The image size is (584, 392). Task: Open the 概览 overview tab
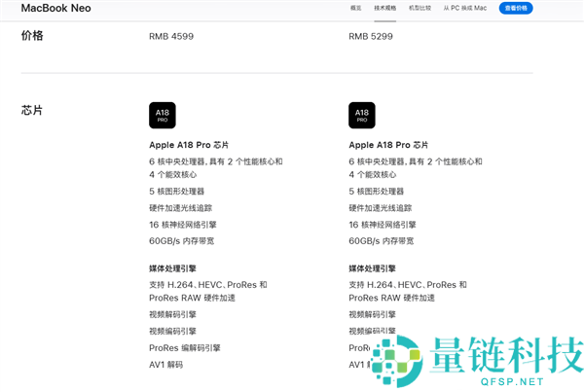click(x=355, y=8)
